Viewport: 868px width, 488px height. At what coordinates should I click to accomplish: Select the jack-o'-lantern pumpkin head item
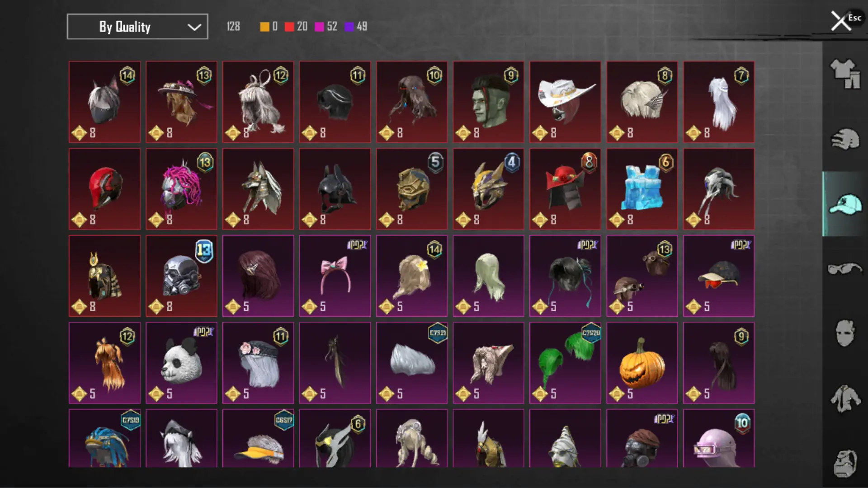click(642, 363)
